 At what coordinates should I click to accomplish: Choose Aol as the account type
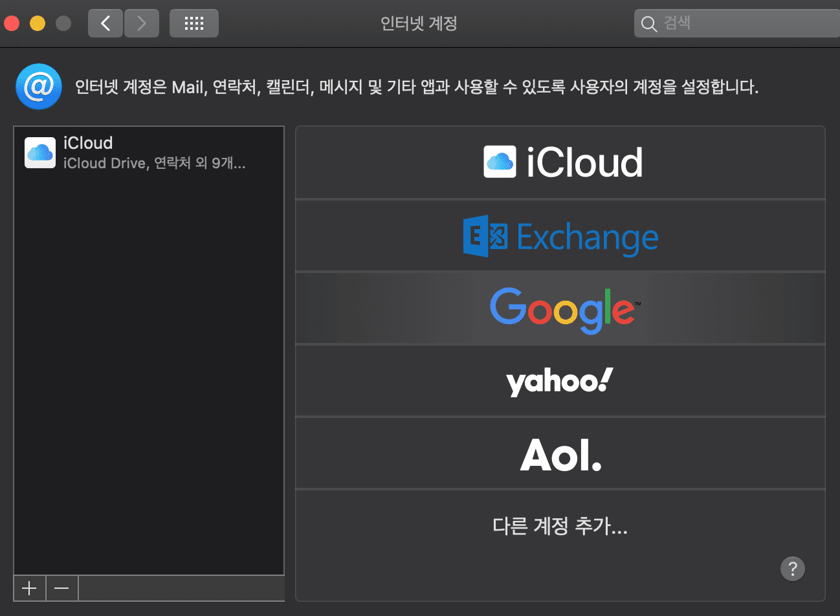pyautogui.click(x=560, y=454)
